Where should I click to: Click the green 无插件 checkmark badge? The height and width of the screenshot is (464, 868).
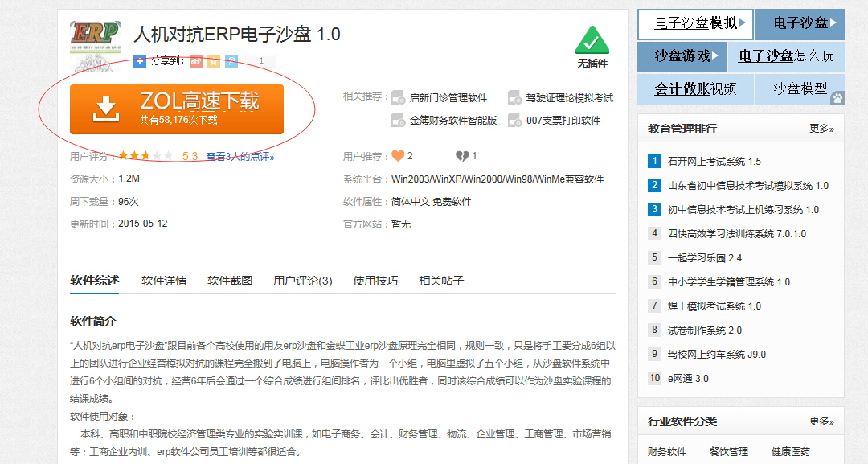592,41
